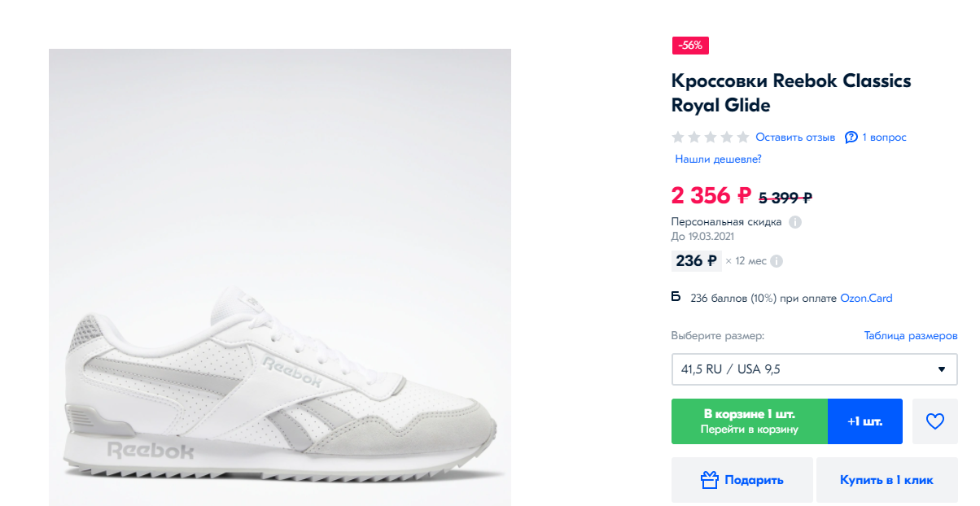
Task: Open the Ozon.Card link
Action: [x=866, y=299]
